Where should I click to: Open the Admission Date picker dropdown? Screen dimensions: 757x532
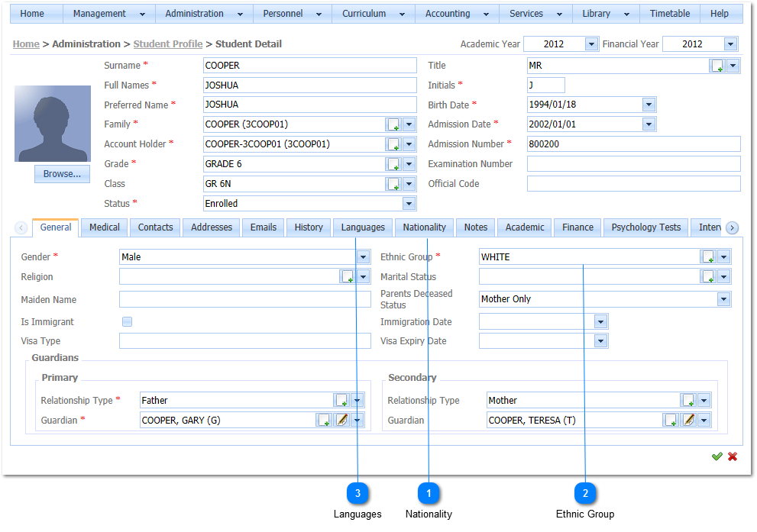[649, 124]
